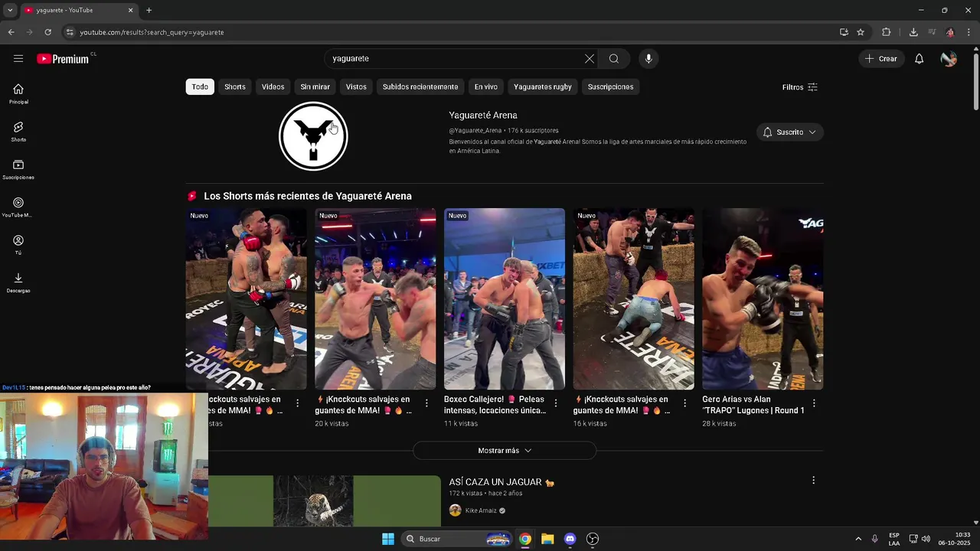The width and height of the screenshot is (980, 551).
Task: Open the Yaguareté Arena channel name
Action: (483, 115)
